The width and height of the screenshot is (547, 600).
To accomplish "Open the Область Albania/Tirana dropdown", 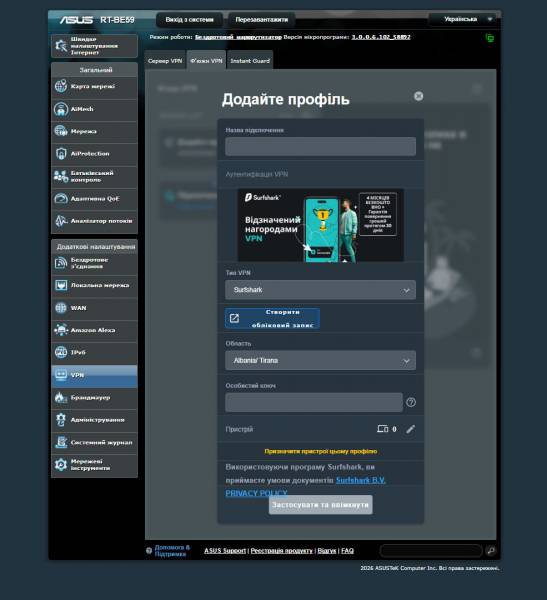I will coord(320,360).
